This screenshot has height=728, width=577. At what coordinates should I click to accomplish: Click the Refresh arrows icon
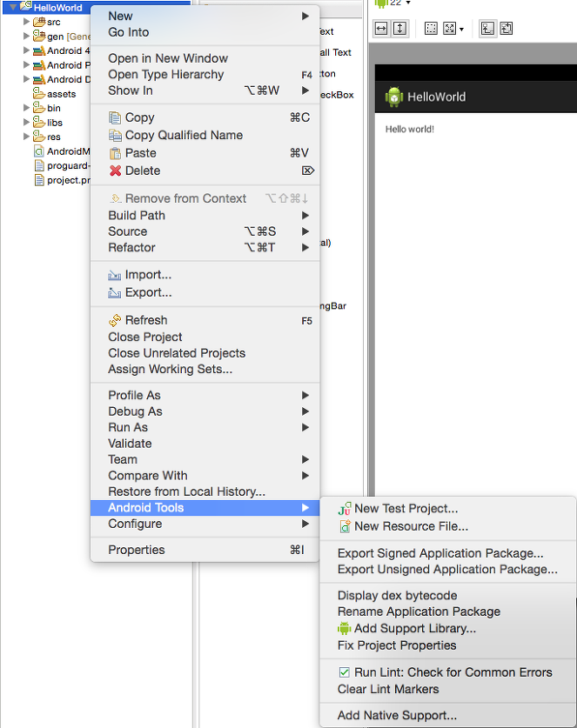[114, 320]
